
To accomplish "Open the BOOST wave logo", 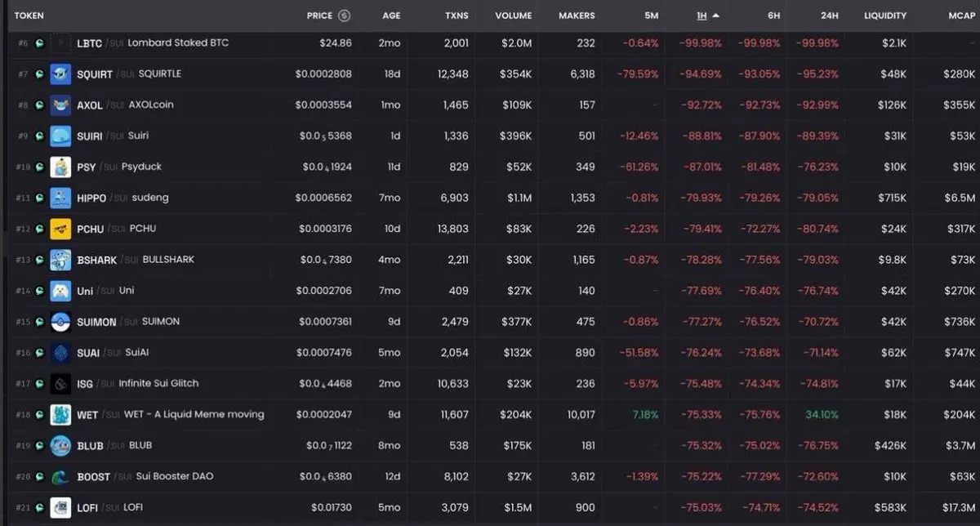I will (x=60, y=477).
